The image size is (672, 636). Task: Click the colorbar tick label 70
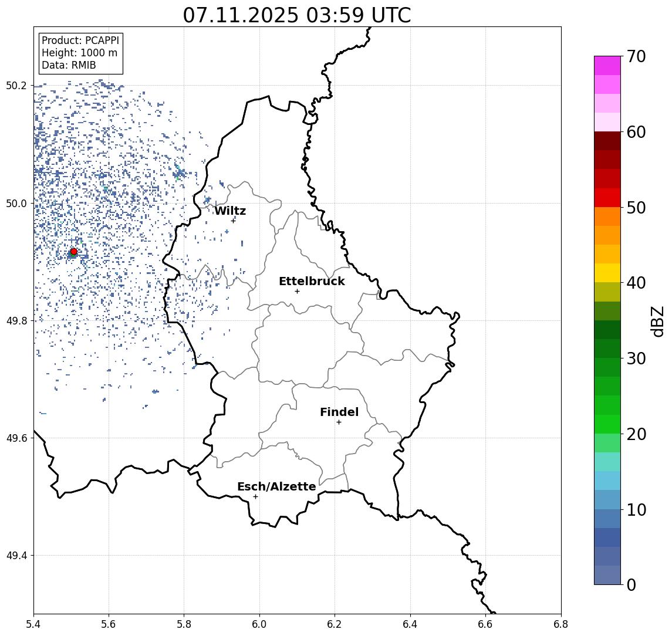click(x=636, y=56)
